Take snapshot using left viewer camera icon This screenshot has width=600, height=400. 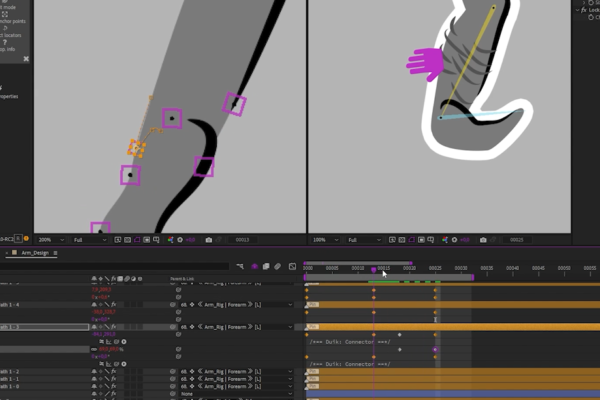point(208,240)
